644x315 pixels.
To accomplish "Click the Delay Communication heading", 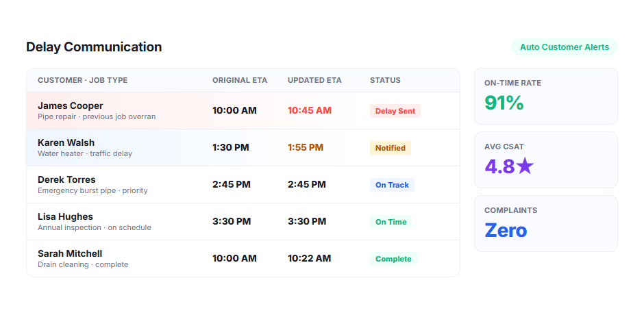I will click(x=94, y=47).
